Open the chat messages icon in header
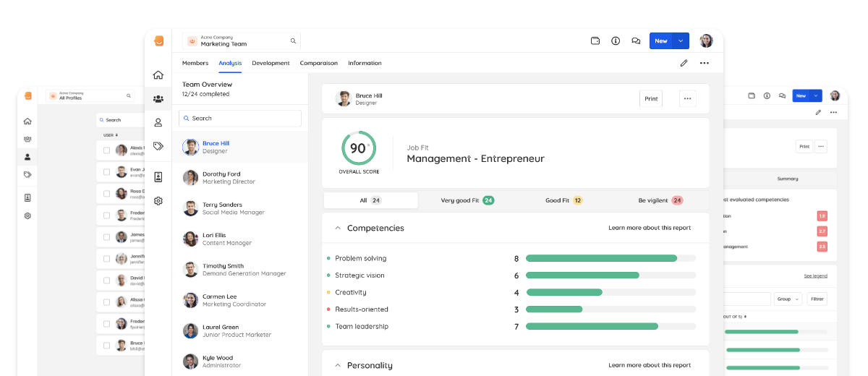This screenshot has height=376, width=868. (x=636, y=41)
